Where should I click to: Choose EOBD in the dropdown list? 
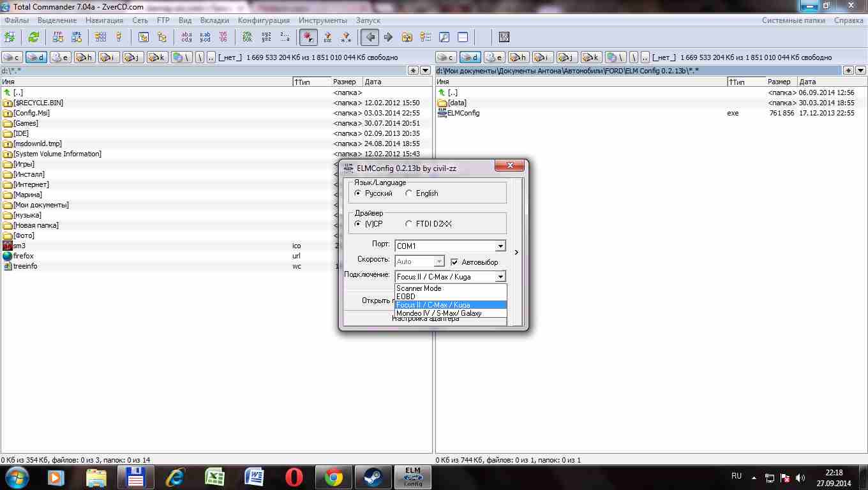[x=451, y=297]
